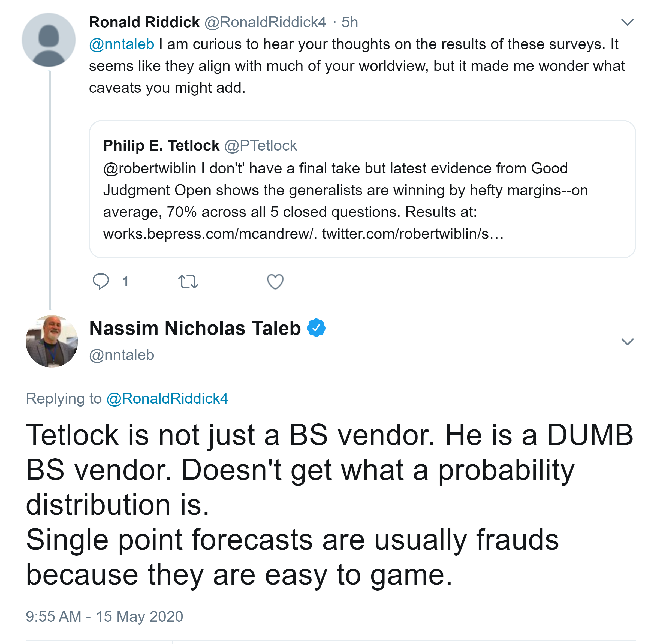Click the reply count number 1
Viewport: 660px width, 644px height.
pyautogui.click(x=125, y=281)
